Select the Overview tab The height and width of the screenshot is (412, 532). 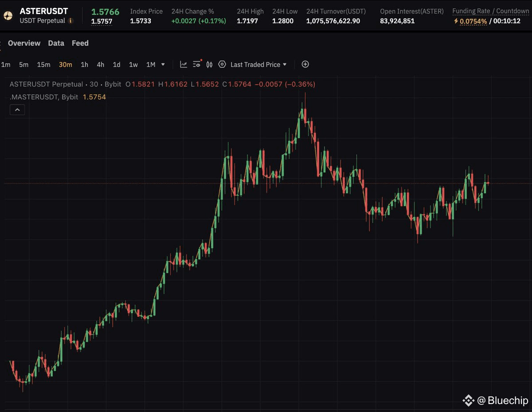click(24, 43)
